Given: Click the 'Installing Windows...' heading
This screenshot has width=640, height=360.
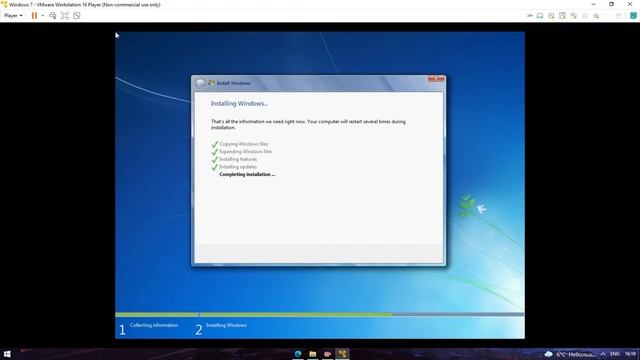Looking at the screenshot, I should (239, 104).
